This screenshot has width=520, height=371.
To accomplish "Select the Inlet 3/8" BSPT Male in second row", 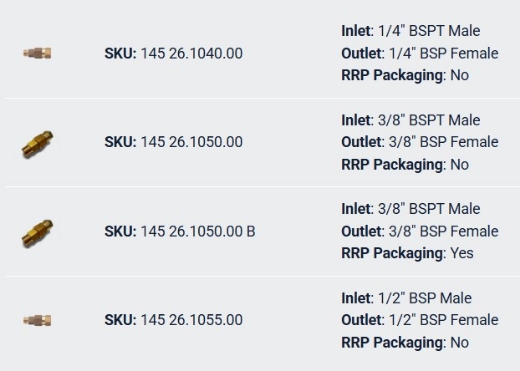I will (x=411, y=120).
